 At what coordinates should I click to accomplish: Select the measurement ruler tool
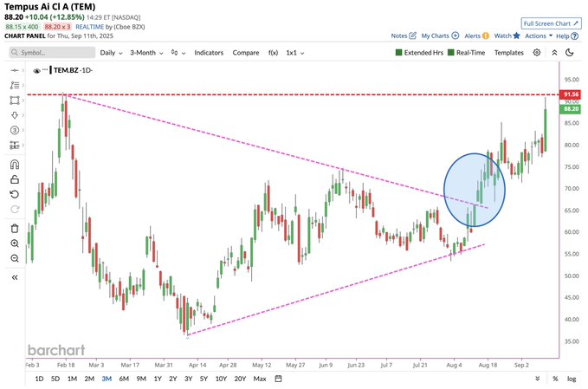15,146
